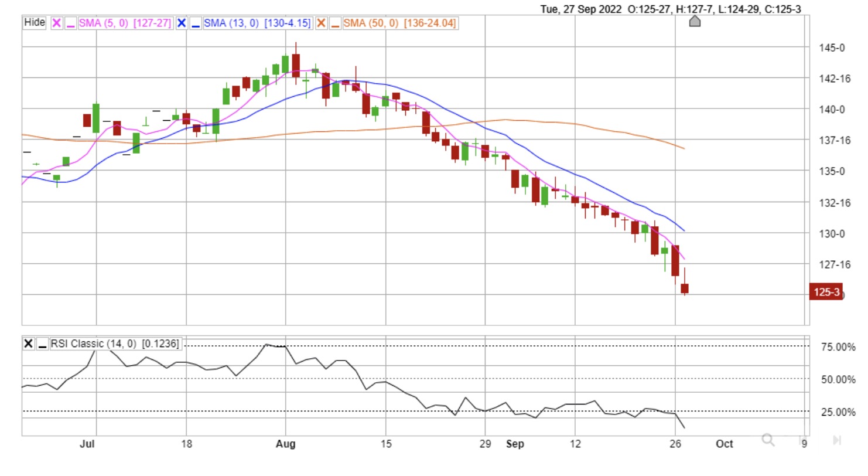Screen dimensions: 868x476
Task: Click the red 125-3 current price tag
Action: click(825, 291)
